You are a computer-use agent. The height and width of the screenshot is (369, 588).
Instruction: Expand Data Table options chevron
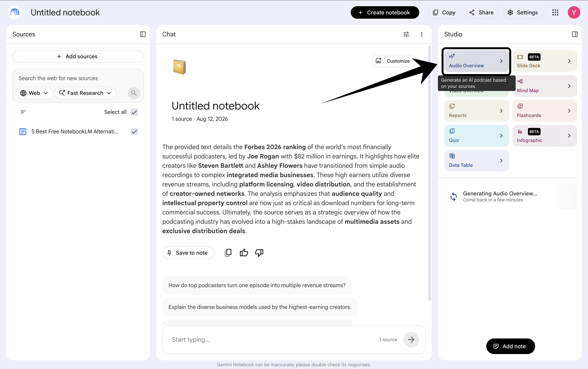(x=501, y=161)
